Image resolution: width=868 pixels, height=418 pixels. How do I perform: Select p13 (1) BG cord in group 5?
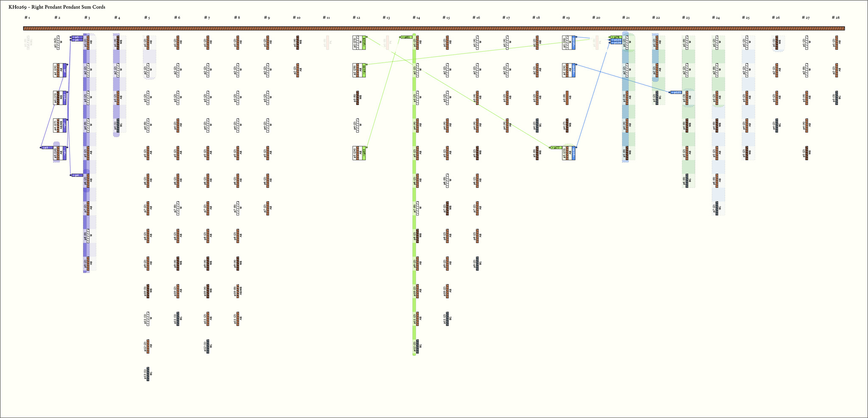click(x=148, y=374)
